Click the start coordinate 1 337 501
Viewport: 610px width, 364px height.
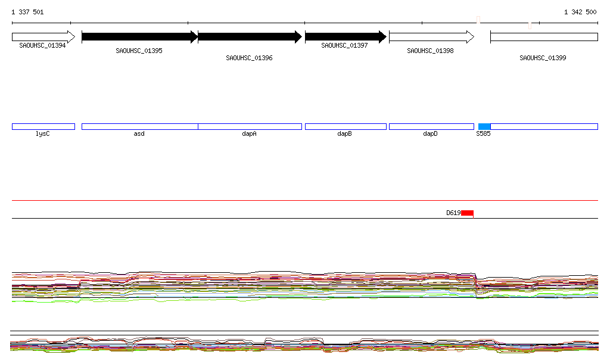click(27, 12)
